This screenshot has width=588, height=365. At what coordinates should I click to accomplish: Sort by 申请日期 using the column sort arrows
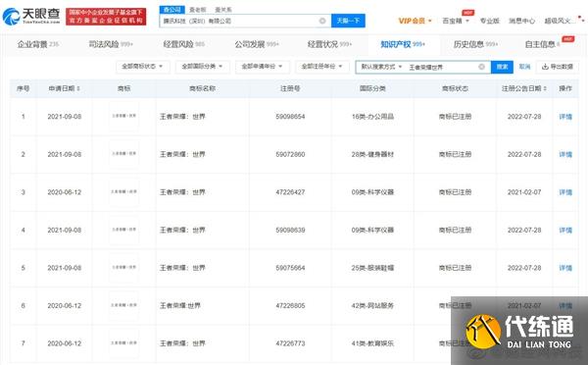pyautogui.click(x=78, y=88)
